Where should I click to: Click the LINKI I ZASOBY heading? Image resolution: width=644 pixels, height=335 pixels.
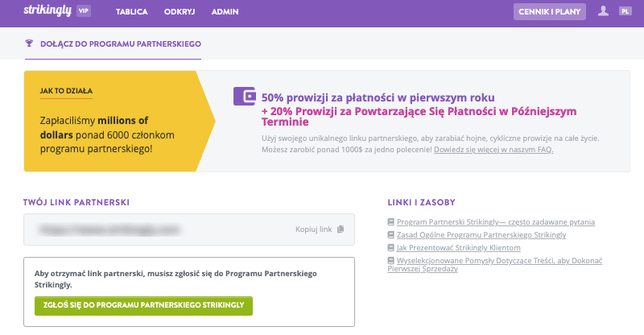click(421, 202)
